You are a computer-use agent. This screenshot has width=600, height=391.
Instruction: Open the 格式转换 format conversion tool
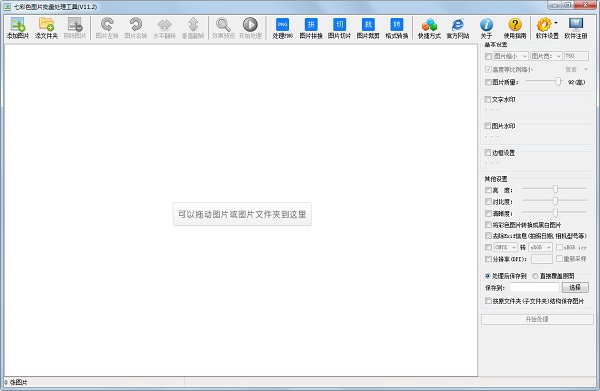(x=396, y=28)
